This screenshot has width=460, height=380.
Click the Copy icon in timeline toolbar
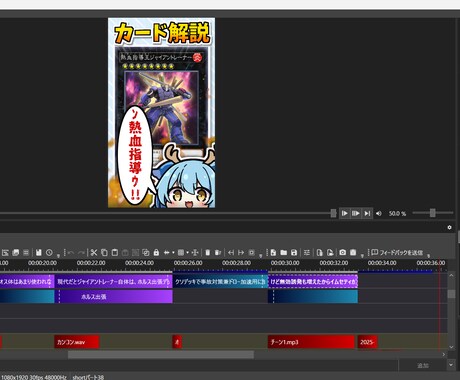[104, 253]
